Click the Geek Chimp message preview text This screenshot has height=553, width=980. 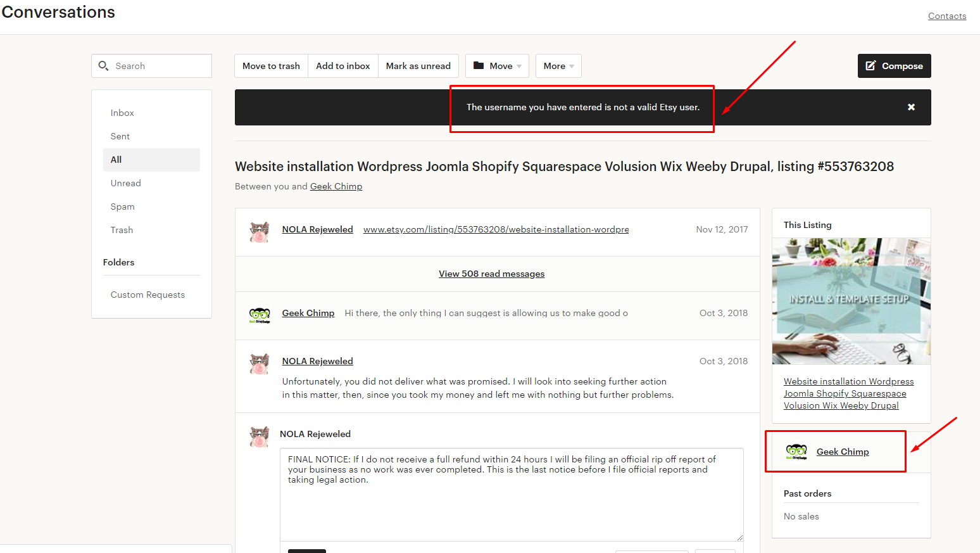[x=486, y=313]
